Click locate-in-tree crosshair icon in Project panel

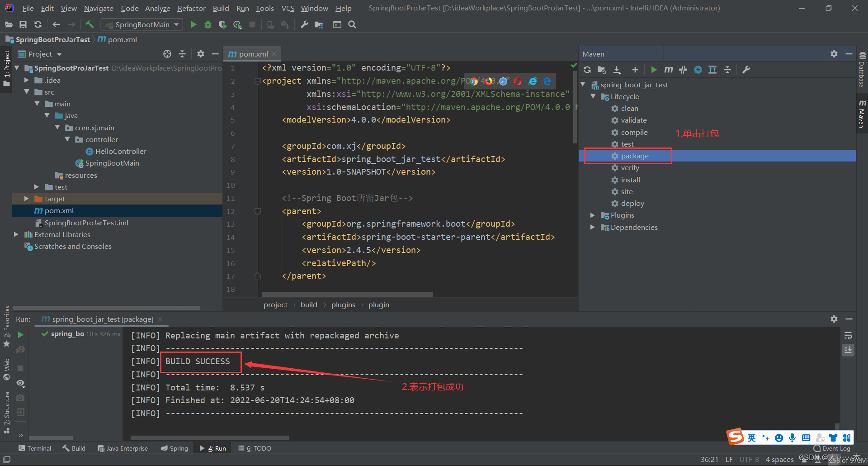click(x=167, y=54)
